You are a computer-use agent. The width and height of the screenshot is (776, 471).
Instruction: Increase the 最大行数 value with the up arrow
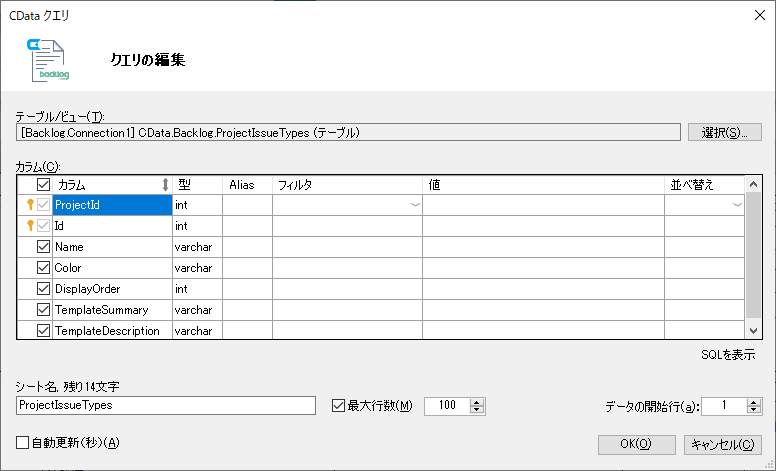[x=477, y=402]
